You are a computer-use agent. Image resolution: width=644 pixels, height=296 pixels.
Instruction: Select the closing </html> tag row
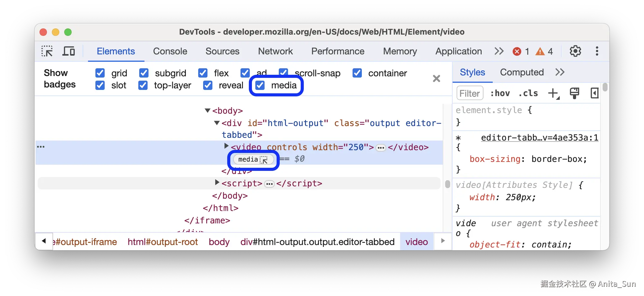pyautogui.click(x=220, y=209)
